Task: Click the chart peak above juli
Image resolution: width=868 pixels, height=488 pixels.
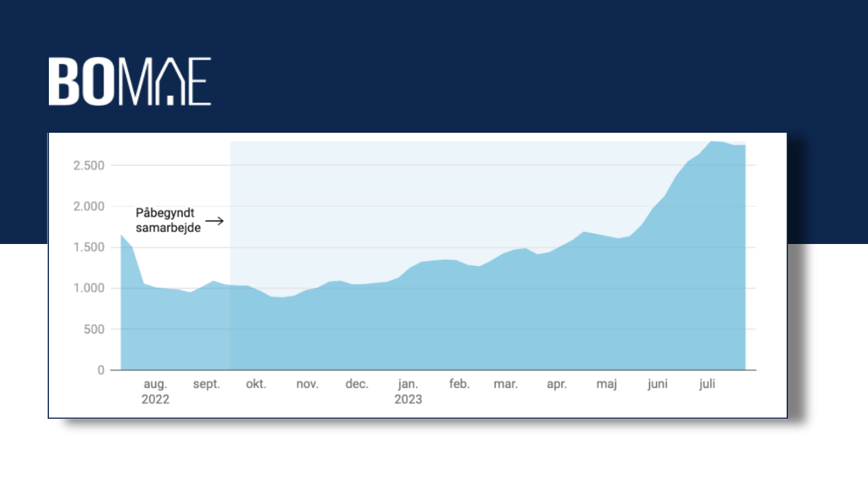Action: tap(712, 141)
